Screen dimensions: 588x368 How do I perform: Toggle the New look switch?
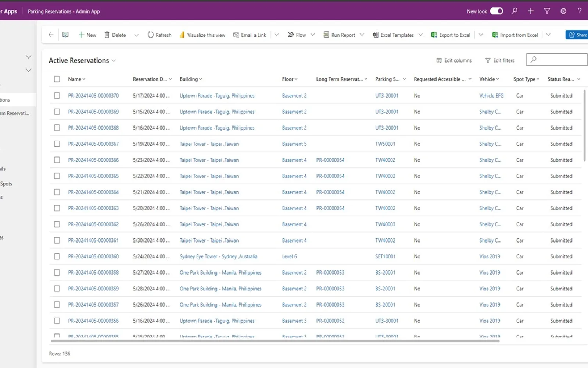496,11
